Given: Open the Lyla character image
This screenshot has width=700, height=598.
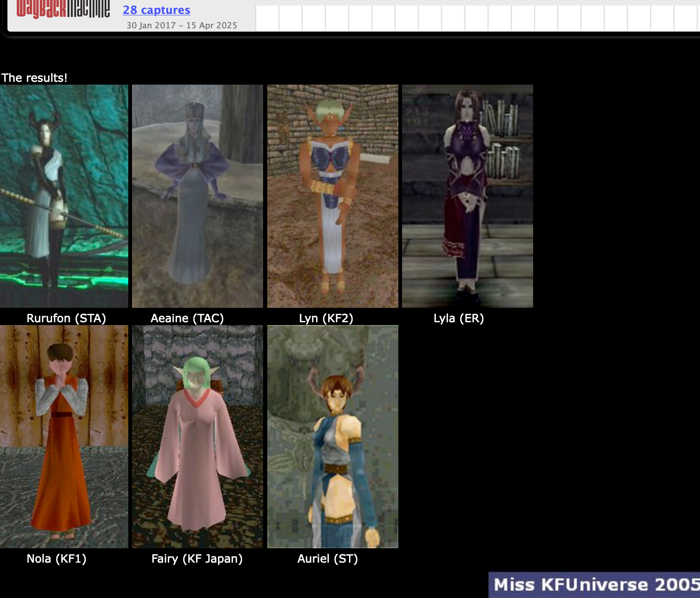Looking at the screenshot, I should point(468,196).
